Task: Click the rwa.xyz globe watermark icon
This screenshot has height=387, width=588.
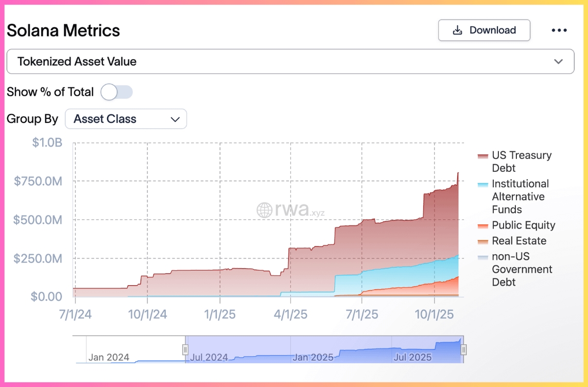Action: (264, 209)
